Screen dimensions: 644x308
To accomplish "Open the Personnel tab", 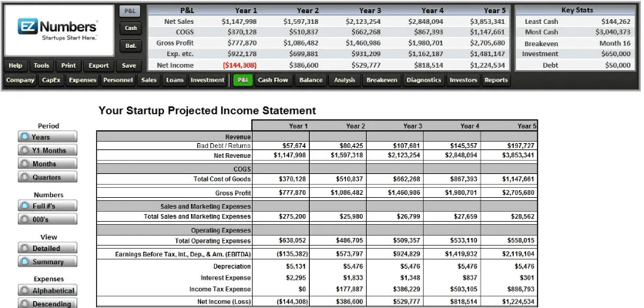I will pos(118,80).
